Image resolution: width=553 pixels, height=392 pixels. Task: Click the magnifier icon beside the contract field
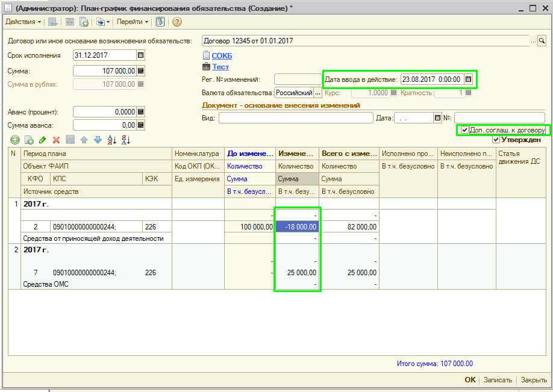tap(542, 41)
